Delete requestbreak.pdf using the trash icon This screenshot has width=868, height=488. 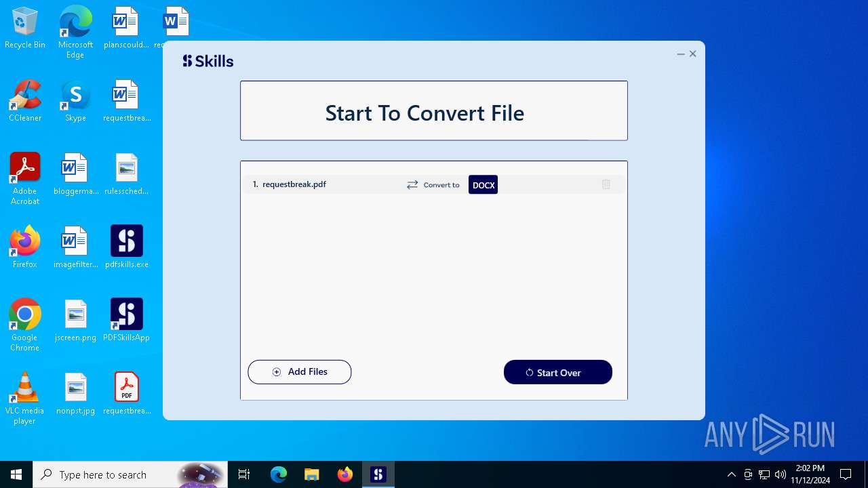(606, 184)
